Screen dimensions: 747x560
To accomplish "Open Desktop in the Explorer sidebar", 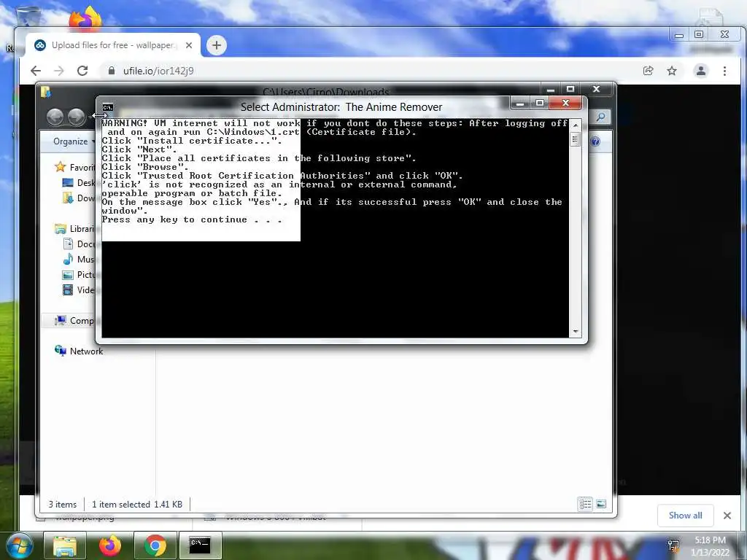I will click(79, 183).
